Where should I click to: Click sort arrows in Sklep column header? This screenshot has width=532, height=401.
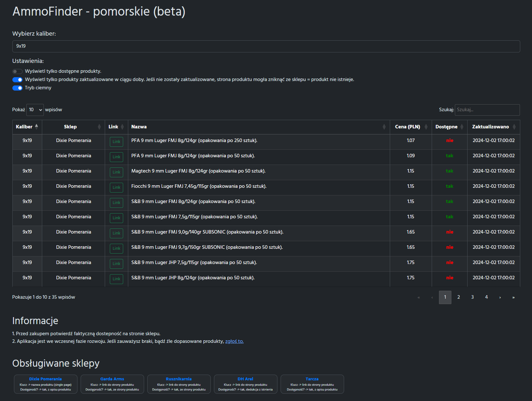(x=99, y=127)
